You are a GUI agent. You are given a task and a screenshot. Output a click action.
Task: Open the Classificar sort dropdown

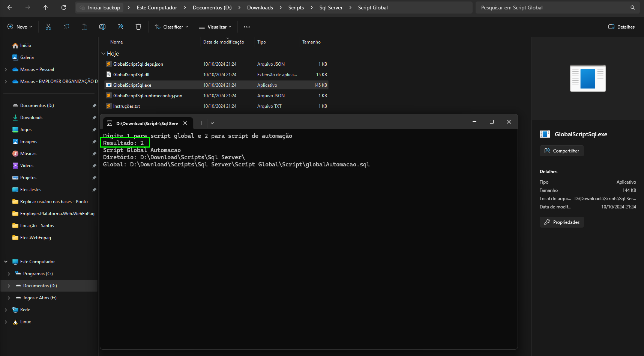pyautogui.click(x=171, y=27)
